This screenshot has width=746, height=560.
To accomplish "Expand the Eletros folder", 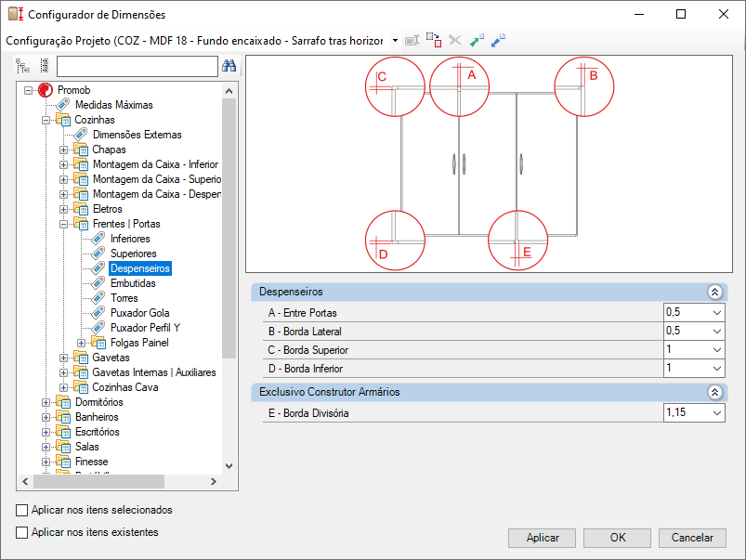I will click(x=63, y=209).
